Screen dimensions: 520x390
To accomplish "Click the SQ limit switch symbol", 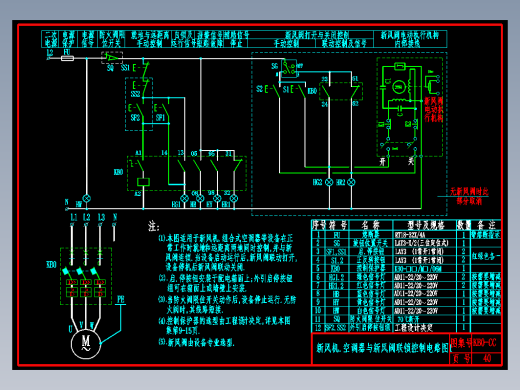I will pyautogui.click(x=112, y=58).
